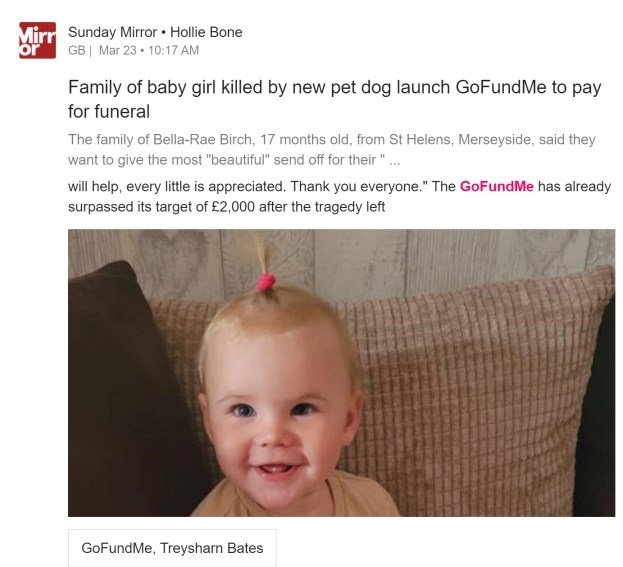Click the 10:17 AM timestamp

pyautogui.click(x=174, y=50)
